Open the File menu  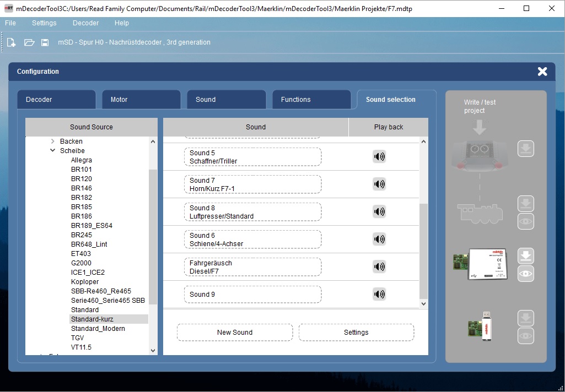click(10, 23)
